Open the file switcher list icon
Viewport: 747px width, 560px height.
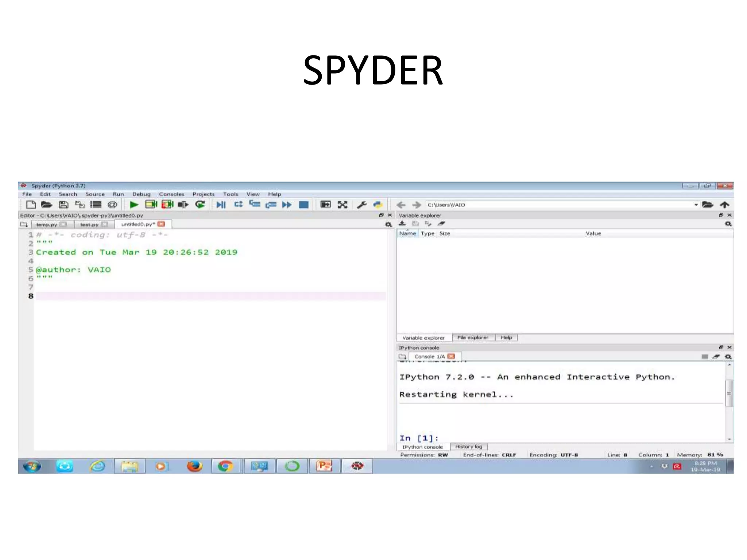click(x=96, y=205)
